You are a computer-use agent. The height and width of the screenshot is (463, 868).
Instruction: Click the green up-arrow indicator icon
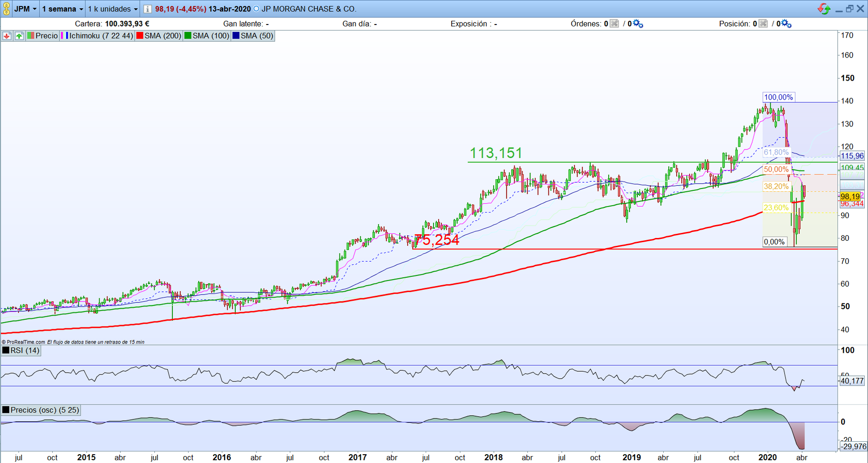pos(19,36)
